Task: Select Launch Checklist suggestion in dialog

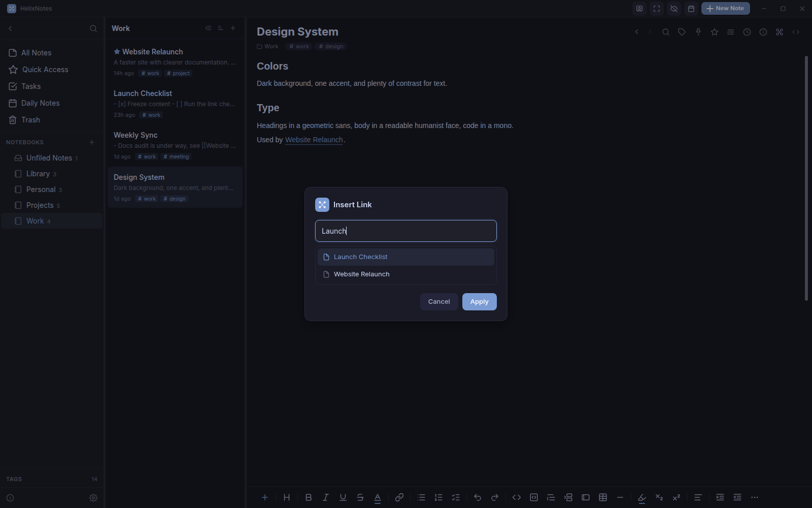Action: coord(406,257)
